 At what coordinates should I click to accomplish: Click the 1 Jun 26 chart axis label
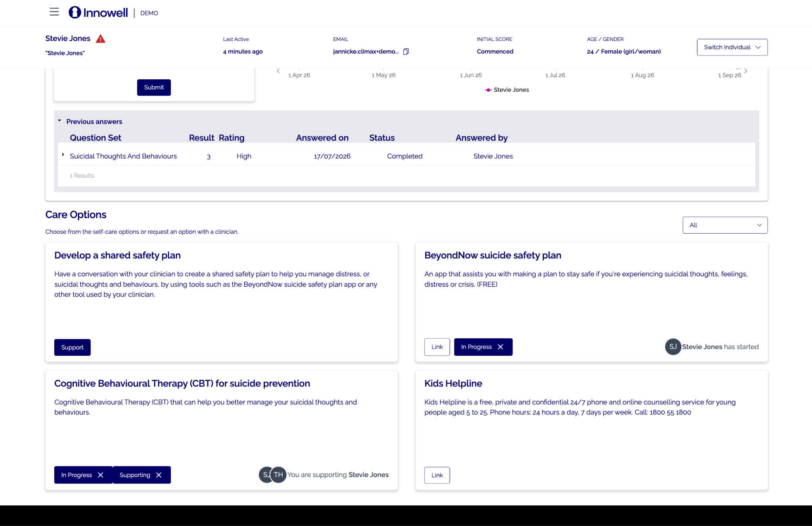pyautogui.click(x=471, y=75)
